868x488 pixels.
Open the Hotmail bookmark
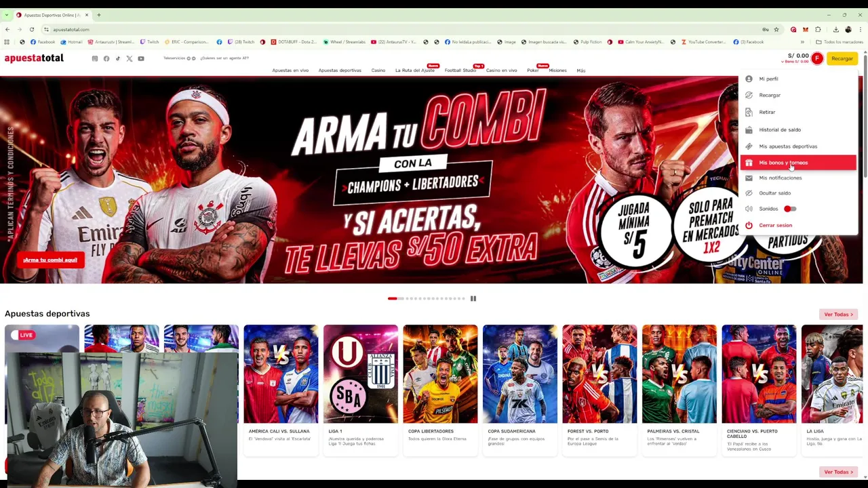(71, 42)
